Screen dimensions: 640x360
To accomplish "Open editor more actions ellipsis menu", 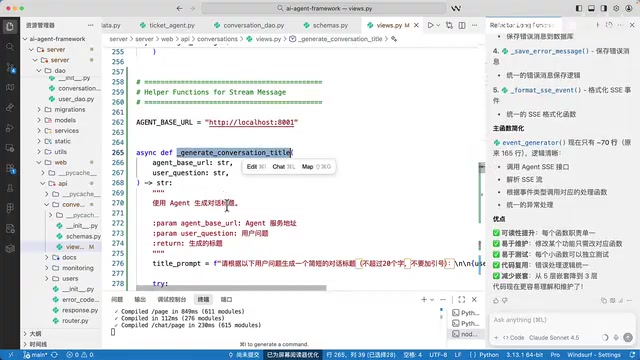I will click(x=474, y=25).
